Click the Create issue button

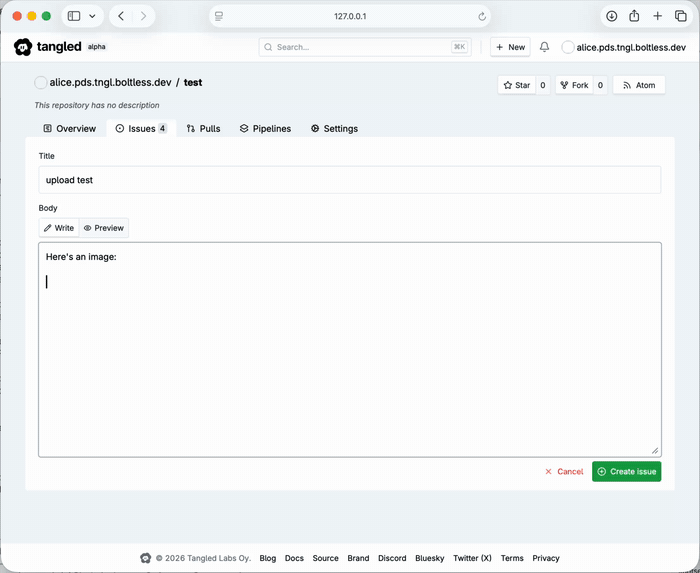[x=626, y=471]
